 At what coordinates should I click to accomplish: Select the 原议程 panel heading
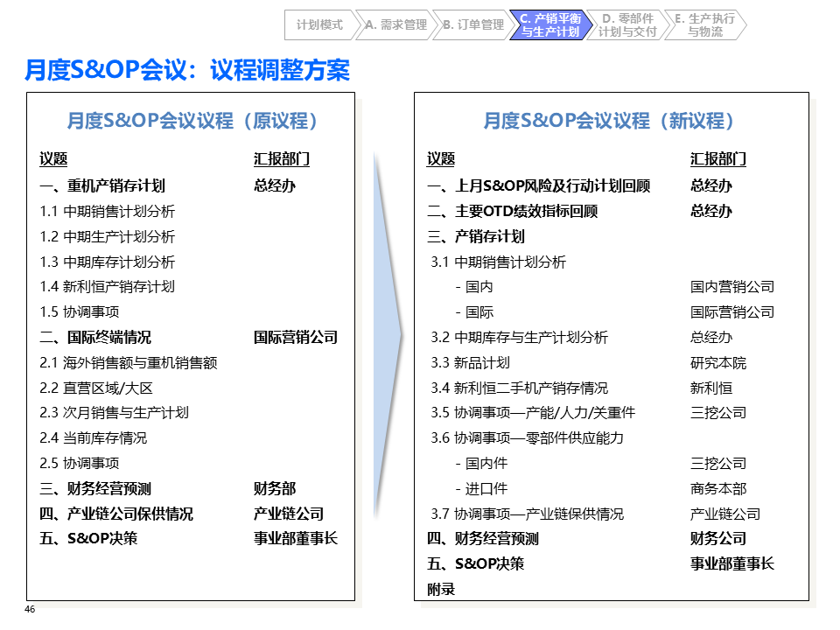click(x=192, y=121)
